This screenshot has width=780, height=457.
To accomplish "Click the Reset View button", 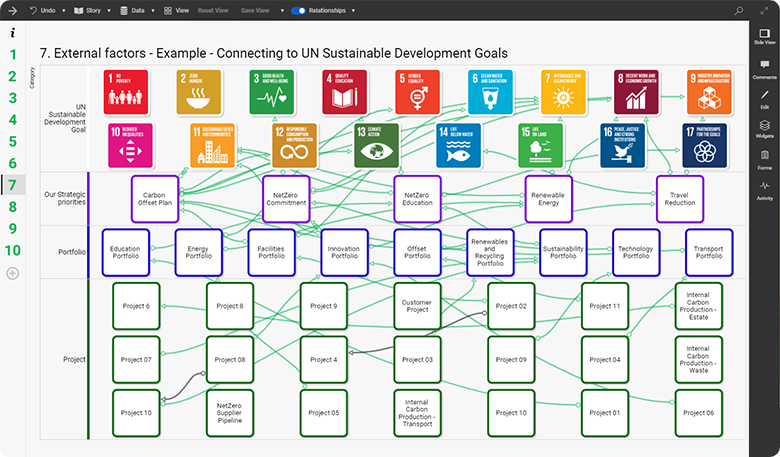I will click(x=213, y=10).
